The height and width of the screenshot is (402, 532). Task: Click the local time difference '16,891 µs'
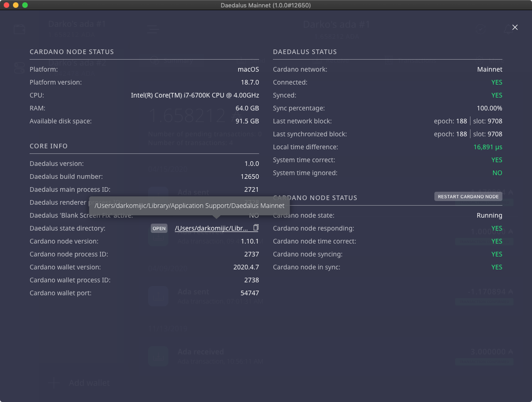pos(488,147)
